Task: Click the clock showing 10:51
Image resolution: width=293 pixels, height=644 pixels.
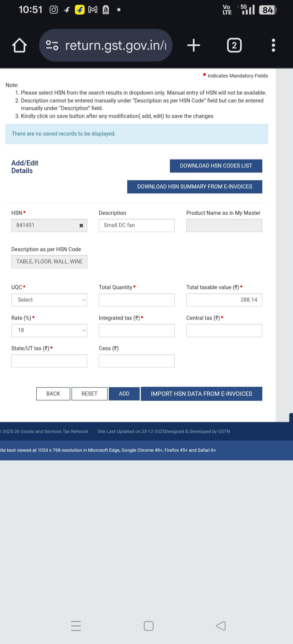Action: pyautogui.click(x=30, y=10)
